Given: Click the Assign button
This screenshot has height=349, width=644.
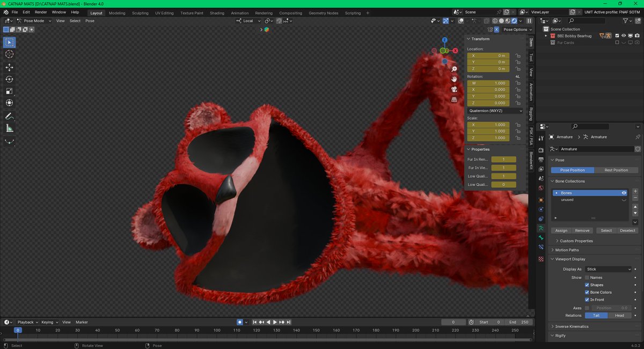Looking at the screenshot, I should coord(561,230).
